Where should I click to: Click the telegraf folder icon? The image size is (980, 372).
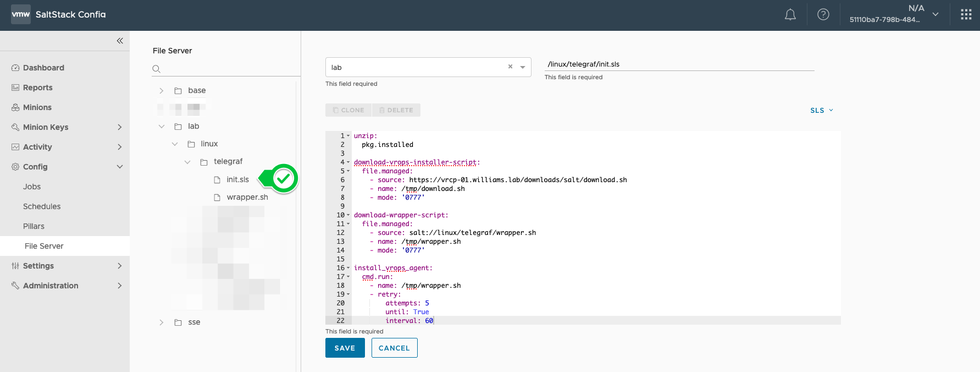[204, 162]
